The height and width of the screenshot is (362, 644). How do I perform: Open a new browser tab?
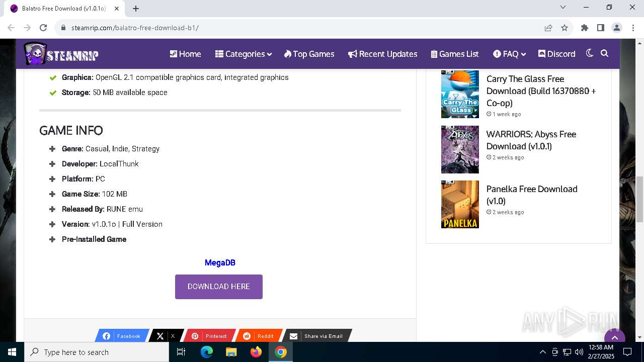click(136, 9)
